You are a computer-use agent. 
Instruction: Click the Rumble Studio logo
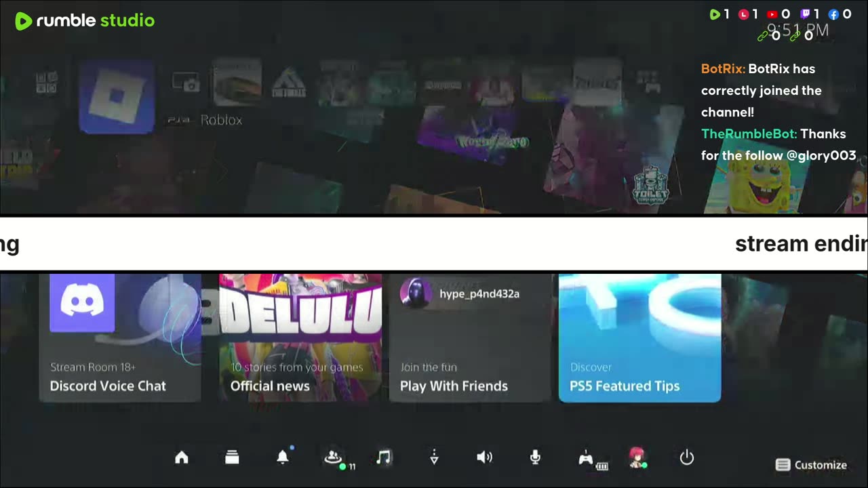click(x=85, y=21)
